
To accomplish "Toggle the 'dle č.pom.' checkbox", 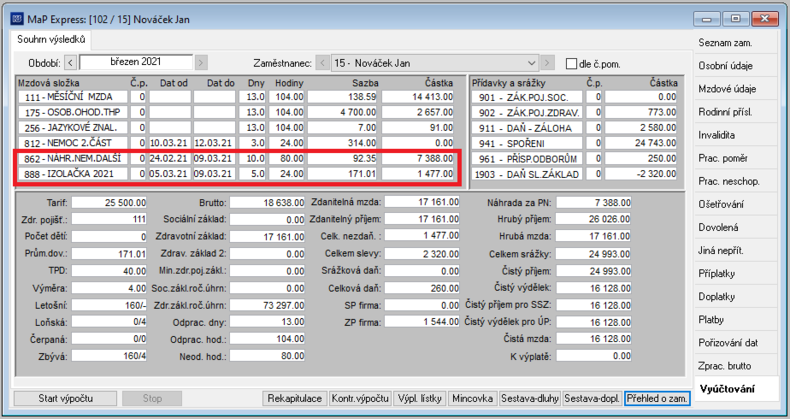I will (x=571, y=64).
